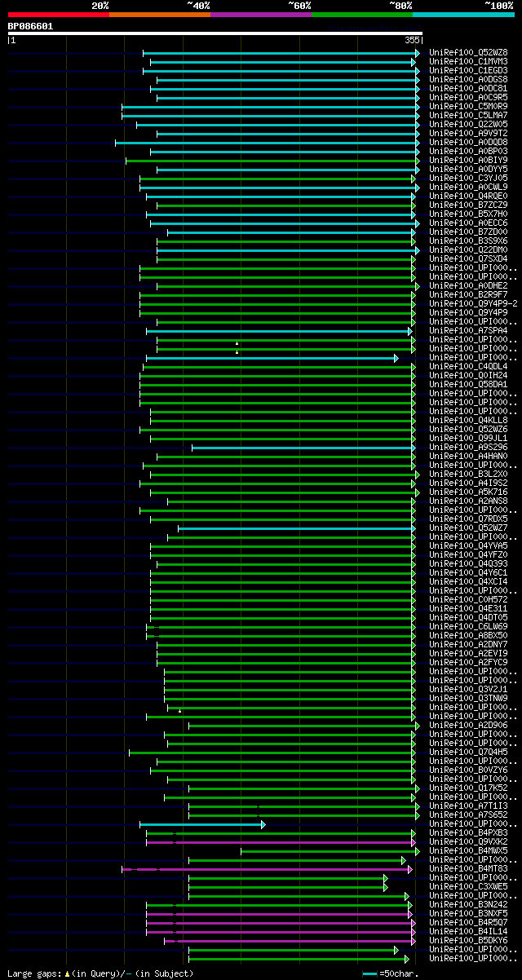The height and width of the screenshot is (980, 522).
Task: Select the UniRef100_A0BIY9 label
Action: [x=468, y=160]
